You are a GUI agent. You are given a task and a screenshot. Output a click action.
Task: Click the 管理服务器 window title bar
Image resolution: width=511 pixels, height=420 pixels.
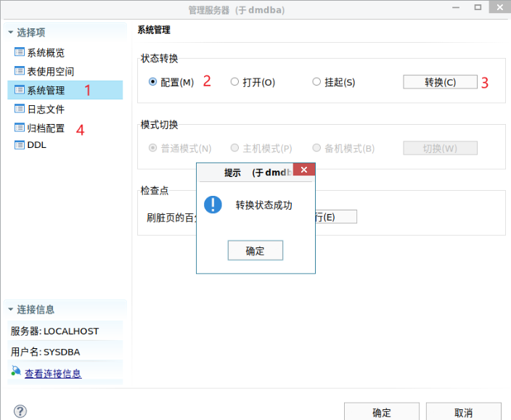pos(237,10)
